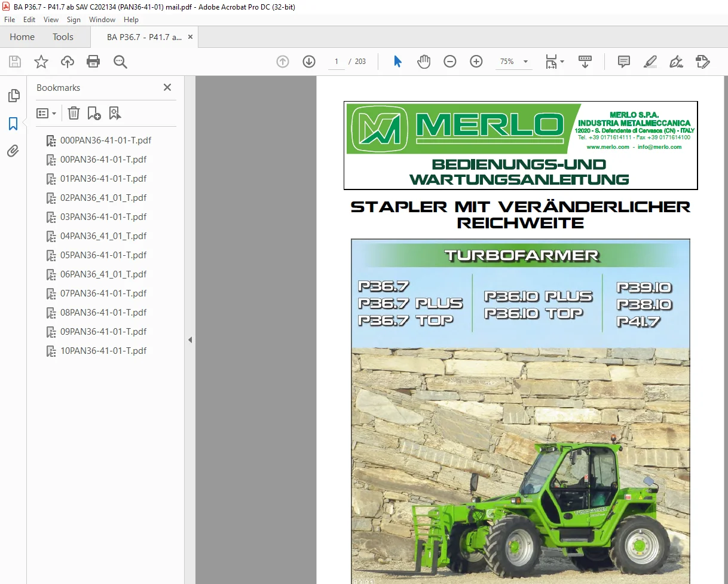Open page thumbnails panel icon
Image resolution: width=728 pixels, height=584 pixels.
pyautogui.click(x=13, y=96)
